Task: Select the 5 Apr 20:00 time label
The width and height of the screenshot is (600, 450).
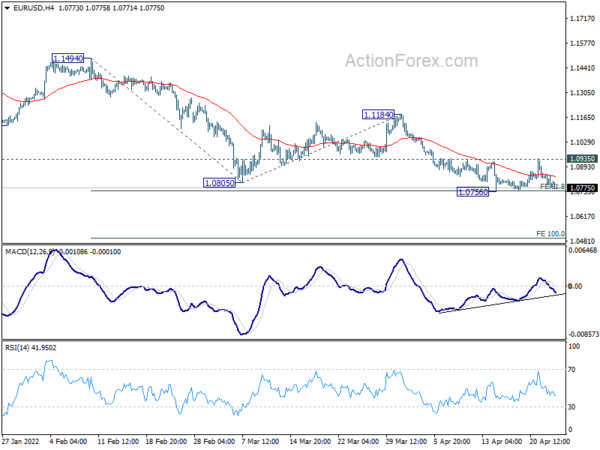Action: point(453,441)
